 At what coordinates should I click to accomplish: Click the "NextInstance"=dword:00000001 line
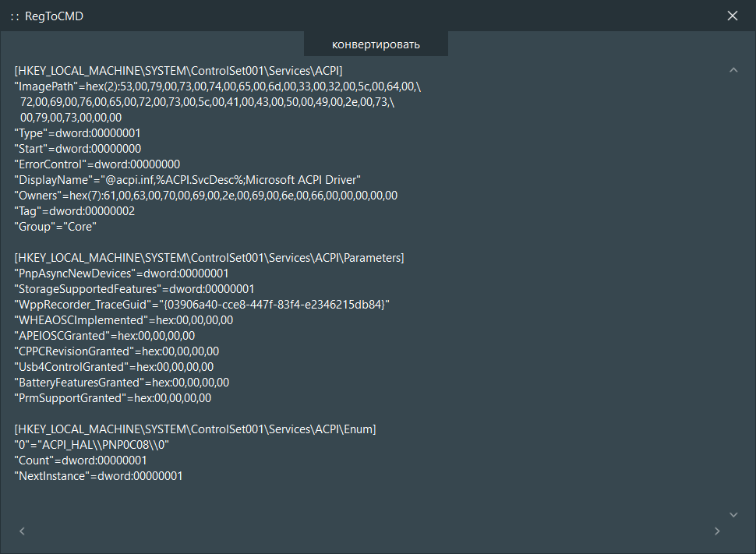tap(99, 476)
